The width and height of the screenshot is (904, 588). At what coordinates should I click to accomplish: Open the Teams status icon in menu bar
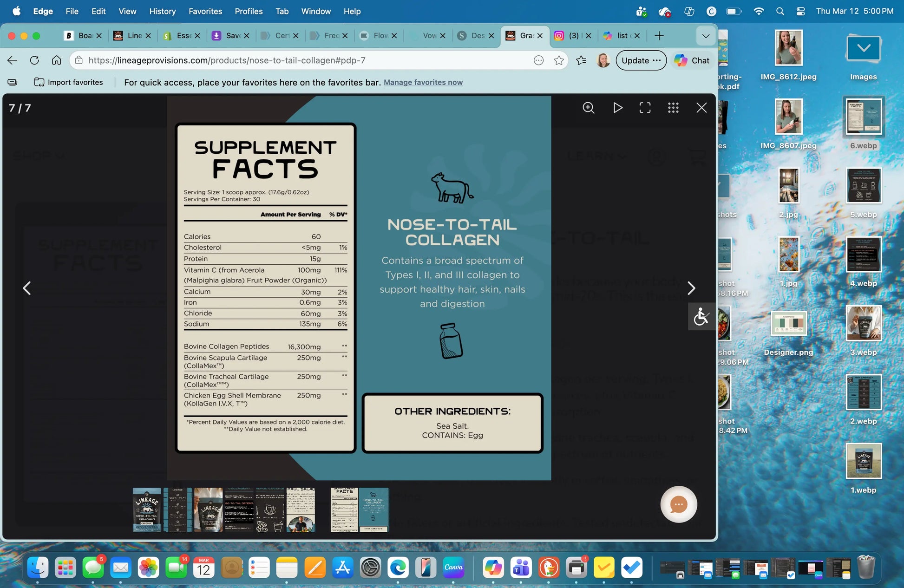tap(642, 11)
